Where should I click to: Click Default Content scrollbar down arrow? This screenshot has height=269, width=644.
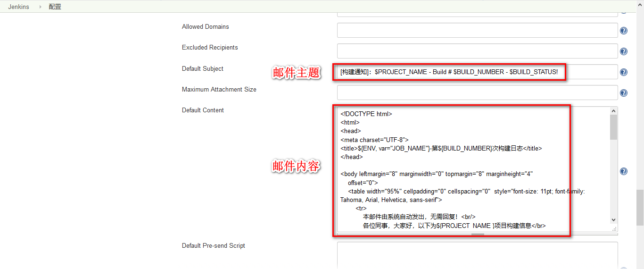[x=613, y=219]
